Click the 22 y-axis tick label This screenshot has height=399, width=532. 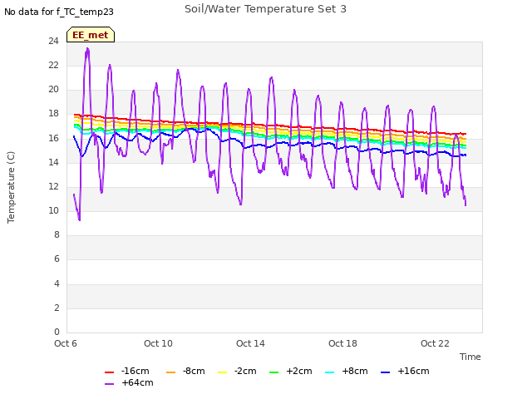53,65
